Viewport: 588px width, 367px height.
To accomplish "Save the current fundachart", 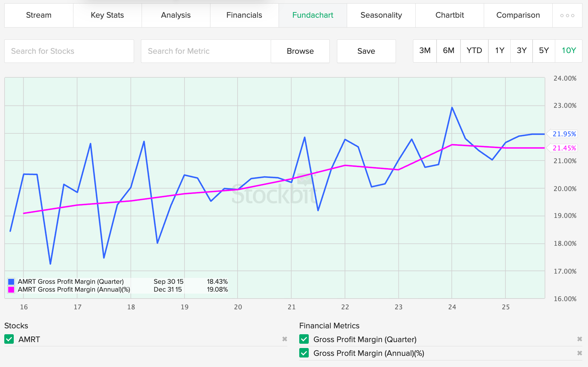I will point(366,51).
